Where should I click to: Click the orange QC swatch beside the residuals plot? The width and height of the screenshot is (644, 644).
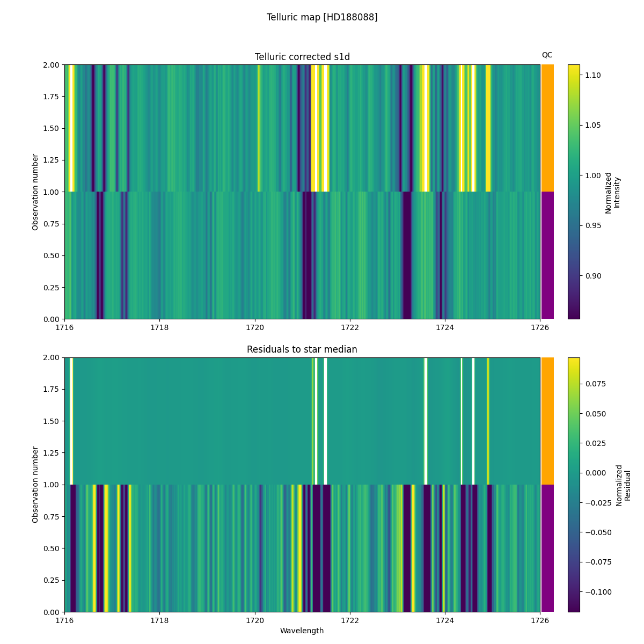[547, 421]
